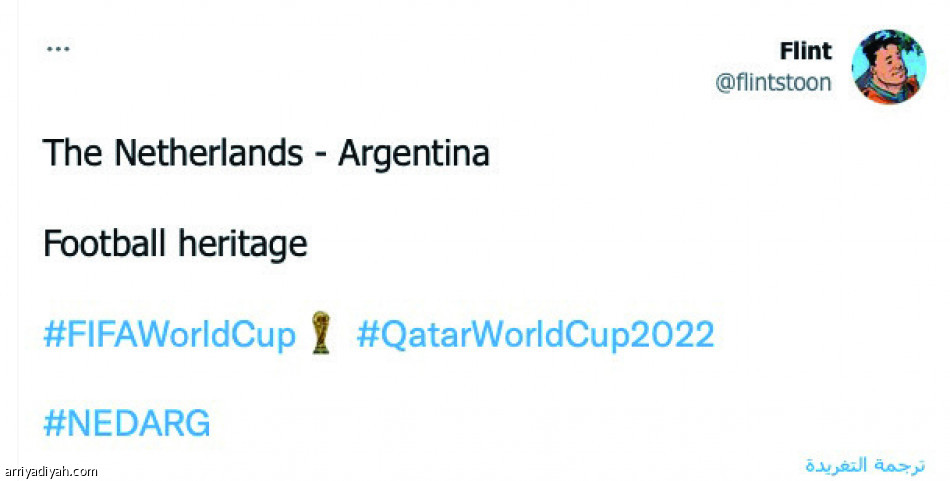Image resolution: width=950 pixels, height=481 pixels.
Task: Open the #FIFAWorldCup hashtag
Action: click(x=170, y=335)
